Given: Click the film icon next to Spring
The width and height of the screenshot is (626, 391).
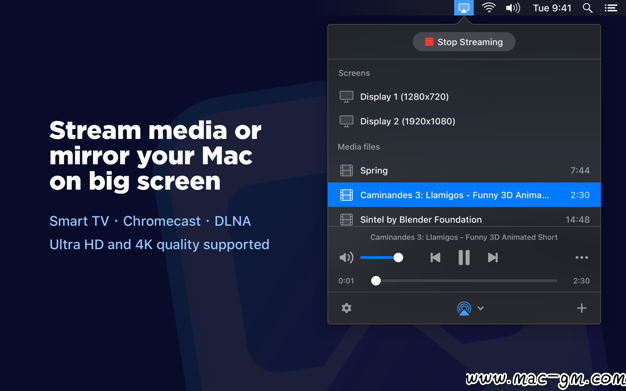Looking at the screenshot, I should [x=346, y=171].
